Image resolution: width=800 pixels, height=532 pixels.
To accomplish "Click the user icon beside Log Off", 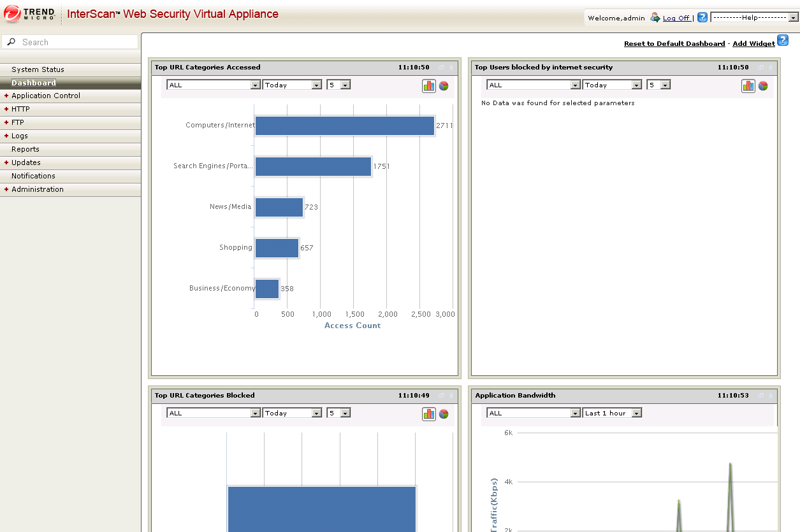I will pyautogui.click(x=655, y=18).
